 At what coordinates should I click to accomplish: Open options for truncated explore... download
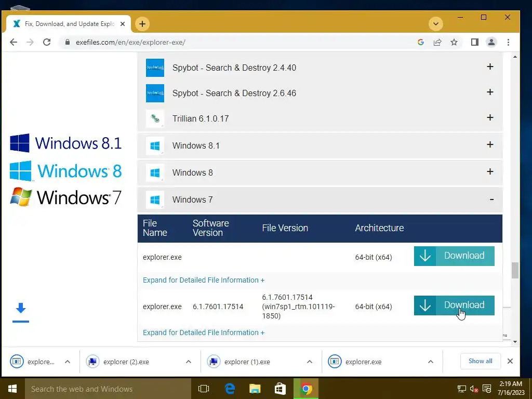[x=68, y=362]
